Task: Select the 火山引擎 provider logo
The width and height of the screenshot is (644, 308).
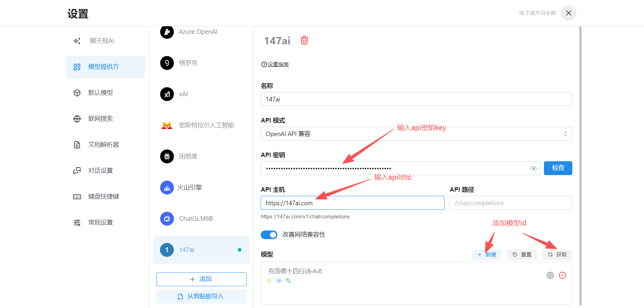Action: coord(167,188)
